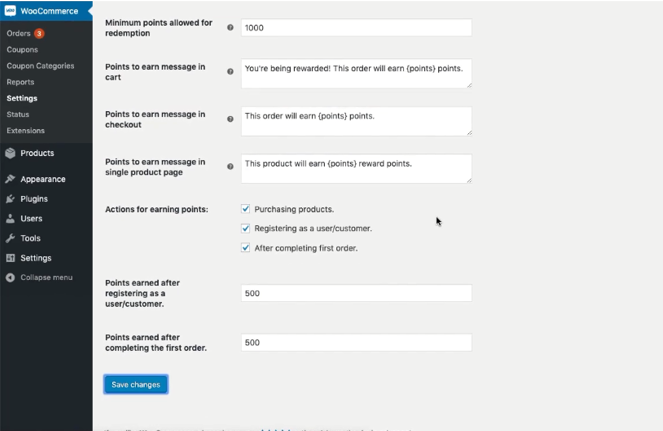Open Coupon Categories link
This screenshot has height=431, width=663.
[x=40, y=66]
